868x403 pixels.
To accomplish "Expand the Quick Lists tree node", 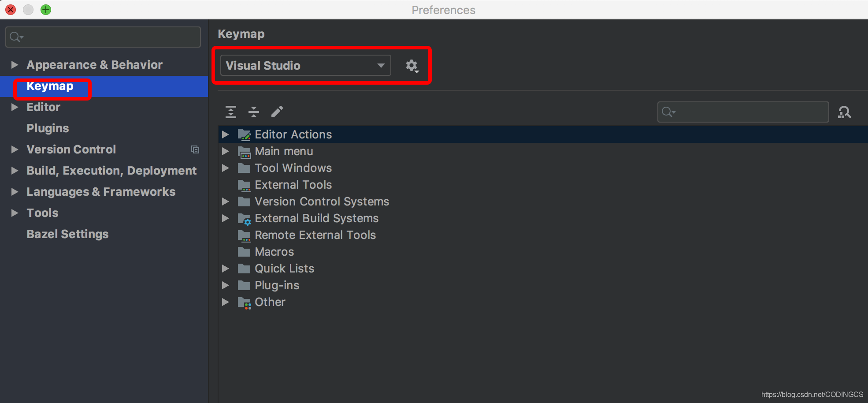I will (226, 269).
